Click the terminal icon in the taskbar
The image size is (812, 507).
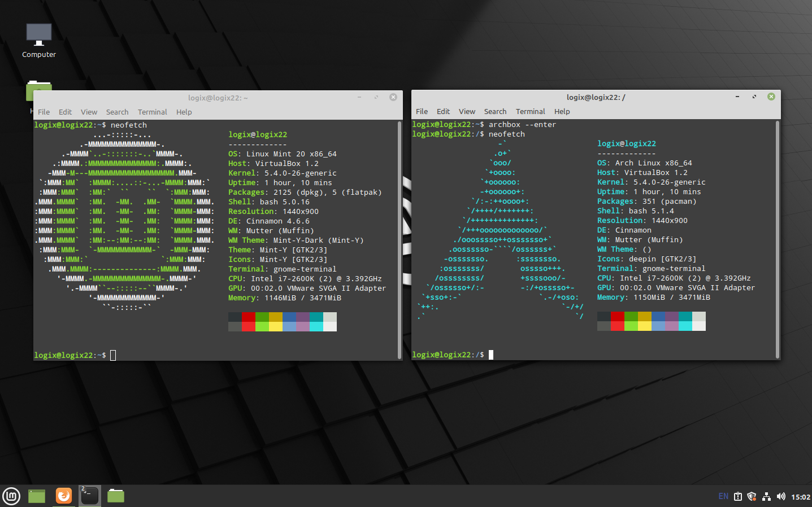coord(89,496)
